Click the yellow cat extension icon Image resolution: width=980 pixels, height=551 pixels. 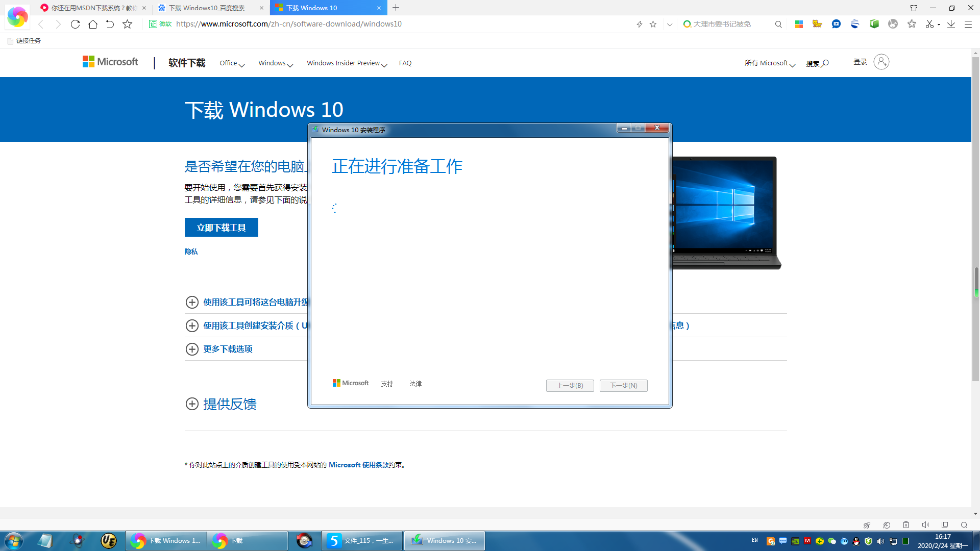(x=817, y=24)
